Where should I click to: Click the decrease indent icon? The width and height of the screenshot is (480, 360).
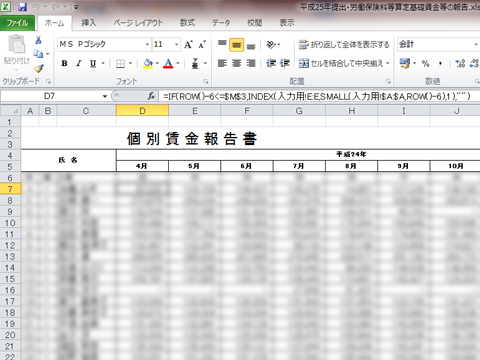(271, 63)
